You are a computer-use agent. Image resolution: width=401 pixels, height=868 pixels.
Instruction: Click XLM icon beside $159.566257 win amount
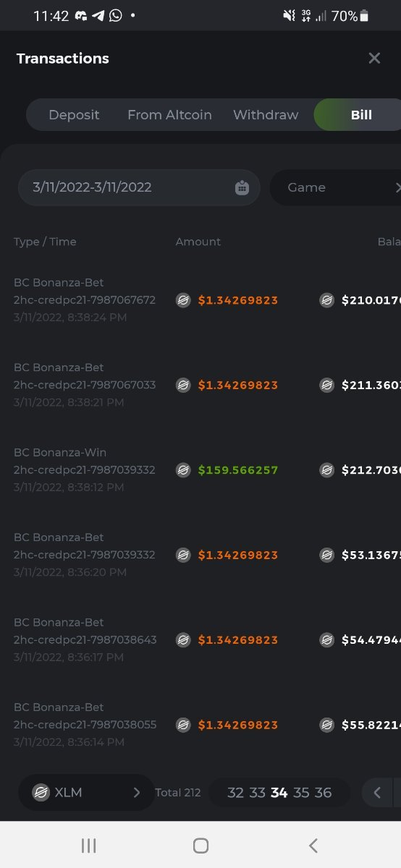[x=184, y=470]
